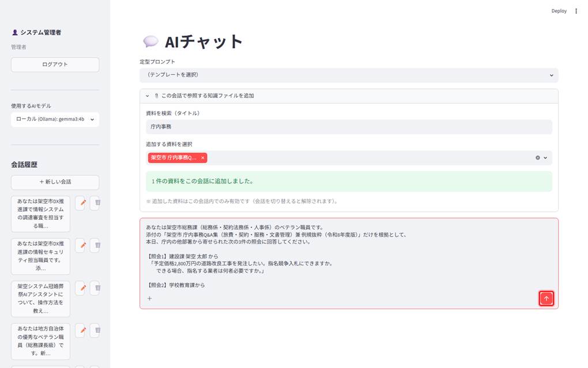
Task: Click Deploy in the top bar
Action: point(559,11)
